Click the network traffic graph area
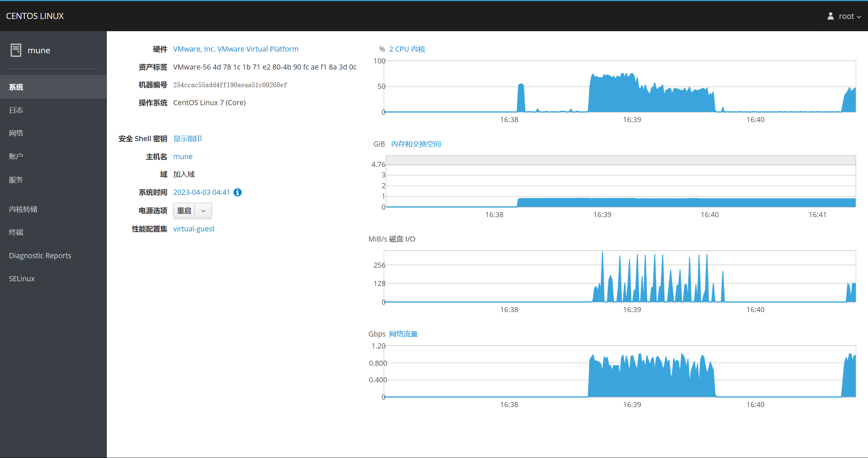Image resolution: width=868 pixels, height=458 pixels. pyautogui.click(x=620, y=371)
